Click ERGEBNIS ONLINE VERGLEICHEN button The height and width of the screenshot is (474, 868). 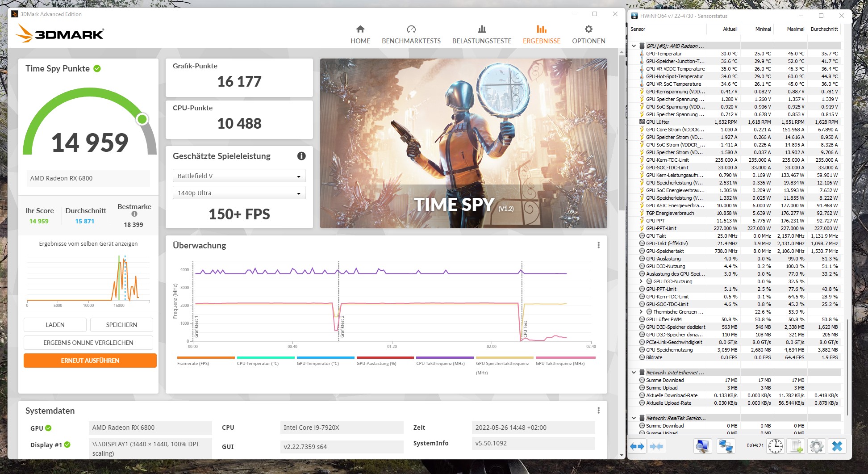point(88,343)
